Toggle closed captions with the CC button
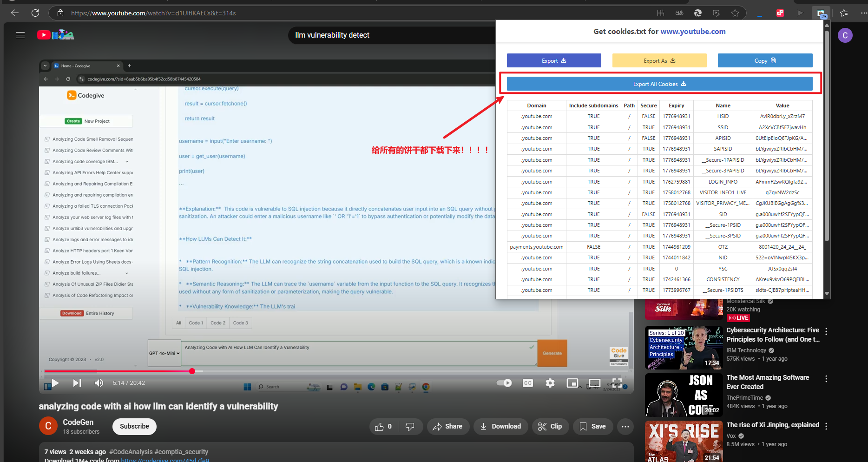868x462 pixels. [528, 383]
